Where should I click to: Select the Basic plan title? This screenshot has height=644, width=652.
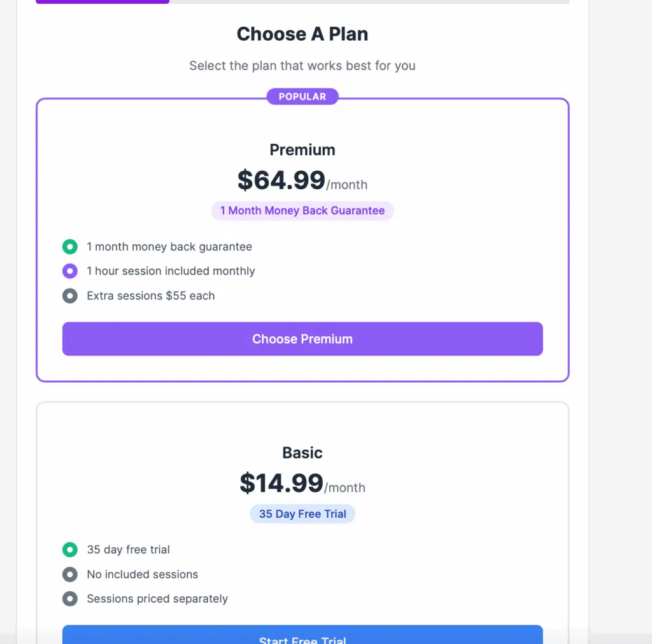[302, 453]
